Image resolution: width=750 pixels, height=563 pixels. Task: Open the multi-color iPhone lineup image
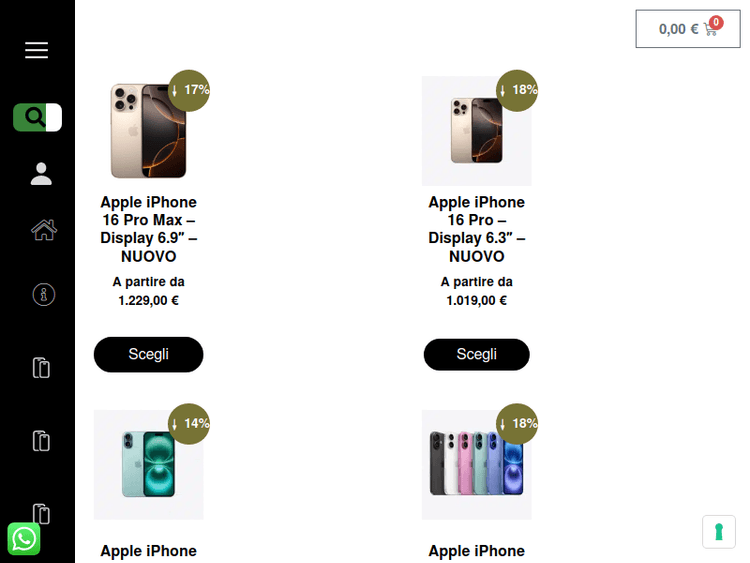476,464
